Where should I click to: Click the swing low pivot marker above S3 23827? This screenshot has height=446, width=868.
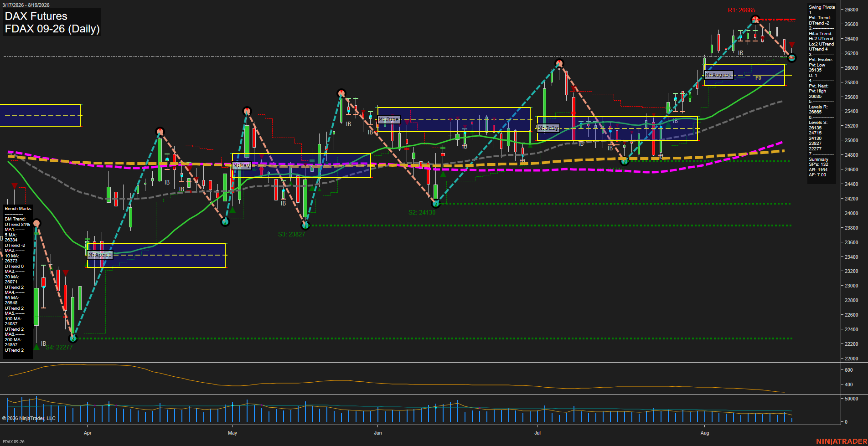coord(305,225)
